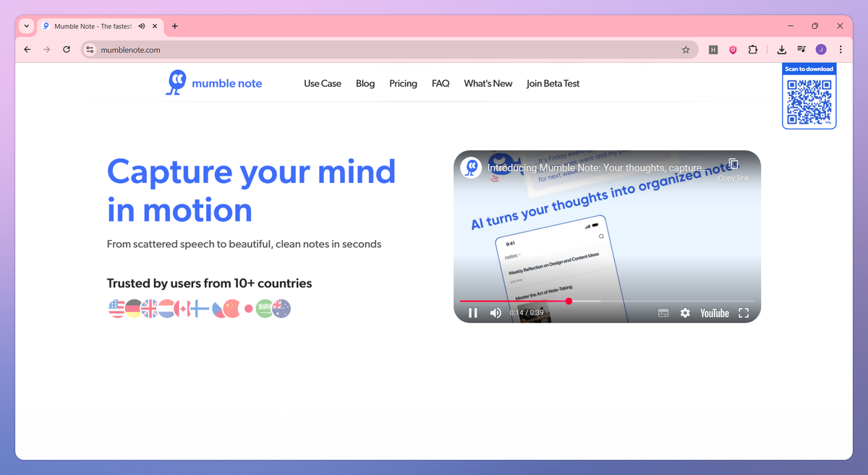Open the pink shield U extension
868x475 pixels.
pos(733,50)
